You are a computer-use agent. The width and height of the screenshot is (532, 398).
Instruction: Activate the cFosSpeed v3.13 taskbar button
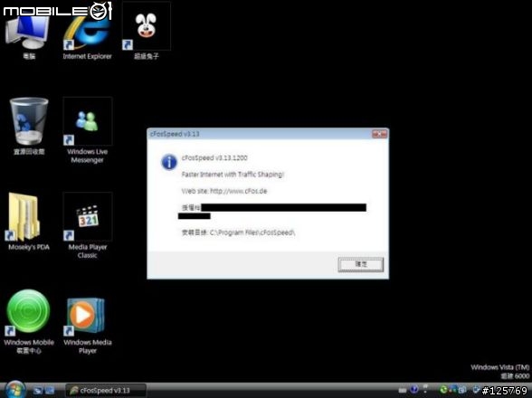pyautogui.click(x=106, y=391)
